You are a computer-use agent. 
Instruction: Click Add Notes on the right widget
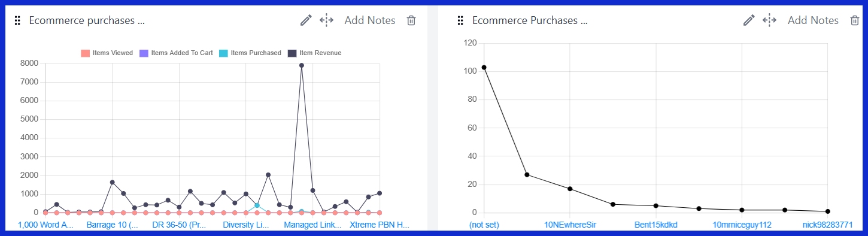tap(813, 20)
